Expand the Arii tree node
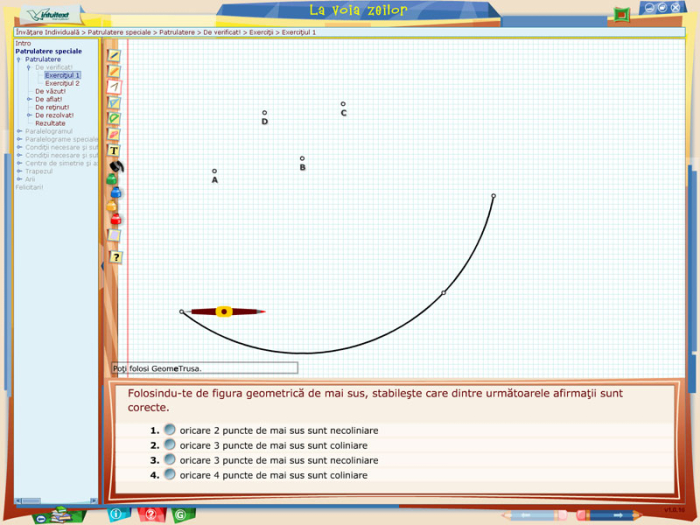The width and height of the screenshot is (700, 525). 19,179
